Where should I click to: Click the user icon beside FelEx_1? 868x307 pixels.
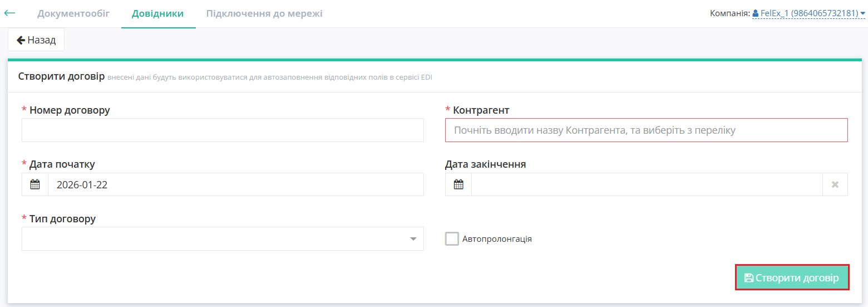pos(756,13)
